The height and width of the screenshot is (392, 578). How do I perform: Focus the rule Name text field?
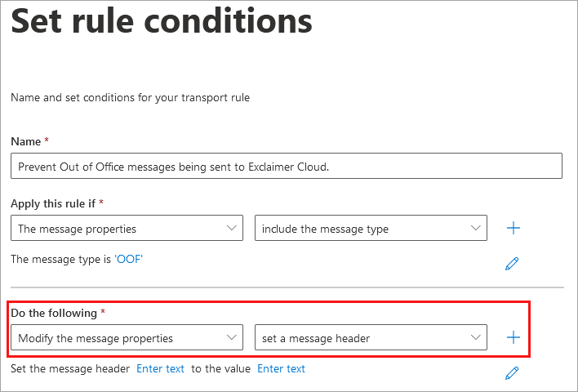[287, 166]
